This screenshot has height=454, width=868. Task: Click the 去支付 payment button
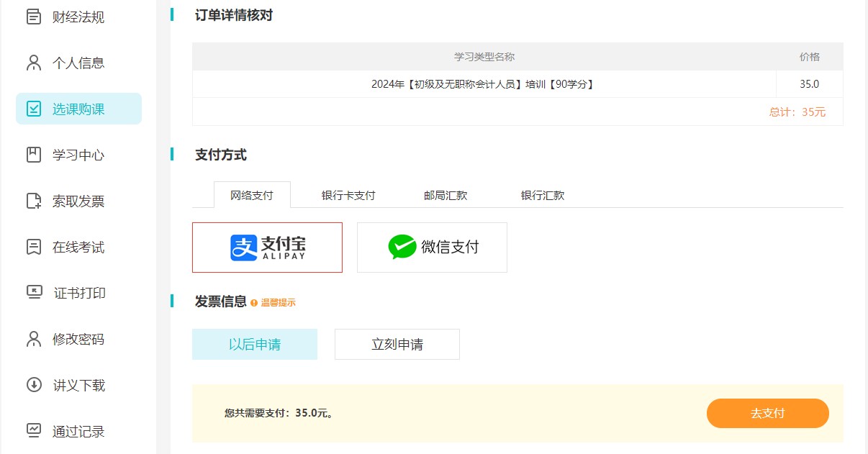click(767, 413)
